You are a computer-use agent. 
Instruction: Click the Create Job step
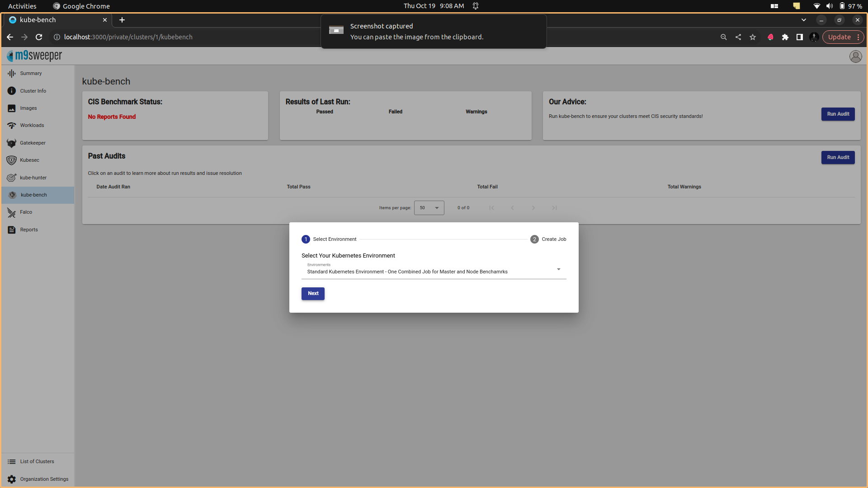click(548, 239)
